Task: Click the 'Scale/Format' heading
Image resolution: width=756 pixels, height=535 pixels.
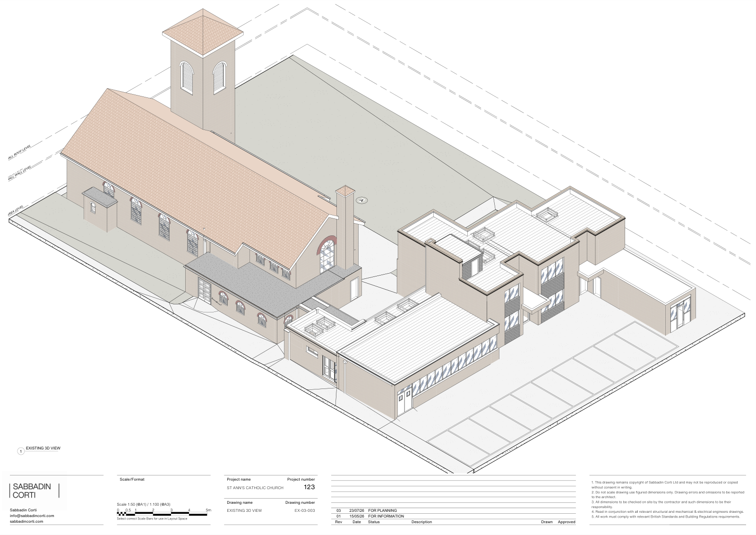Action: (x=132, y=479)
